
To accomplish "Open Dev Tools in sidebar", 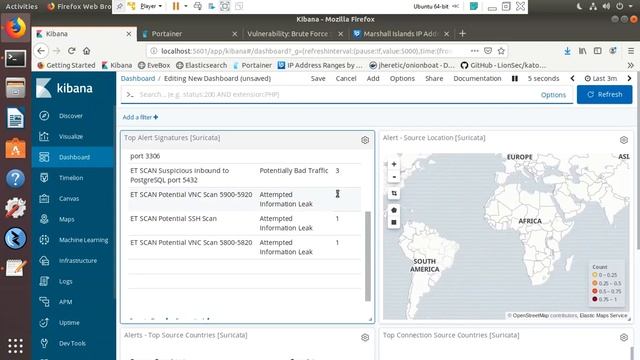I will 72,343.
